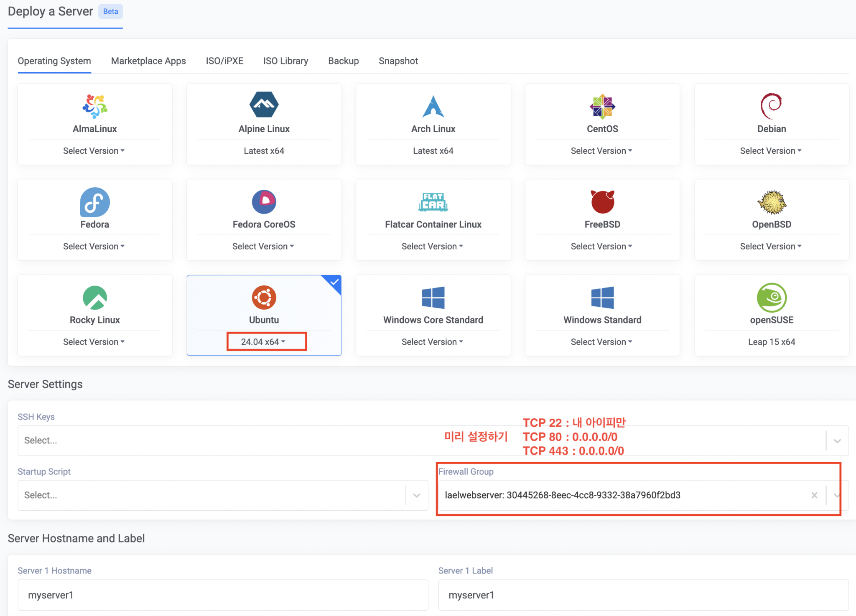Click the Ubuntu selected checkmark badge

click(x=334, y=283)
